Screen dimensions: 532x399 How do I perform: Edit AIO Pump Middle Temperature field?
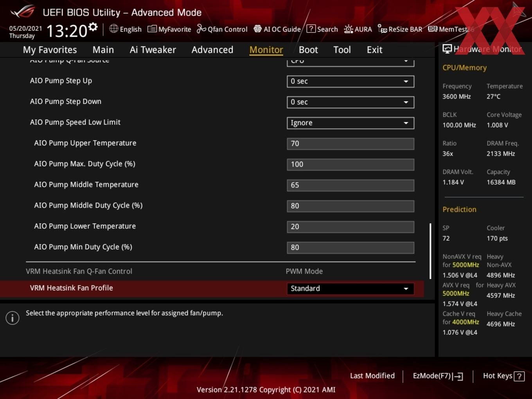[350, 185]
